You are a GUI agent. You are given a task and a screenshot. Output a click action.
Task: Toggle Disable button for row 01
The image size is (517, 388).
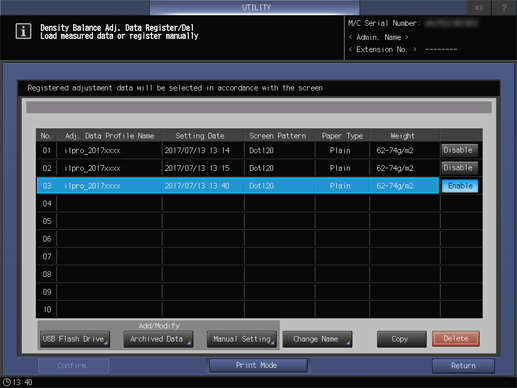point(459,150)
